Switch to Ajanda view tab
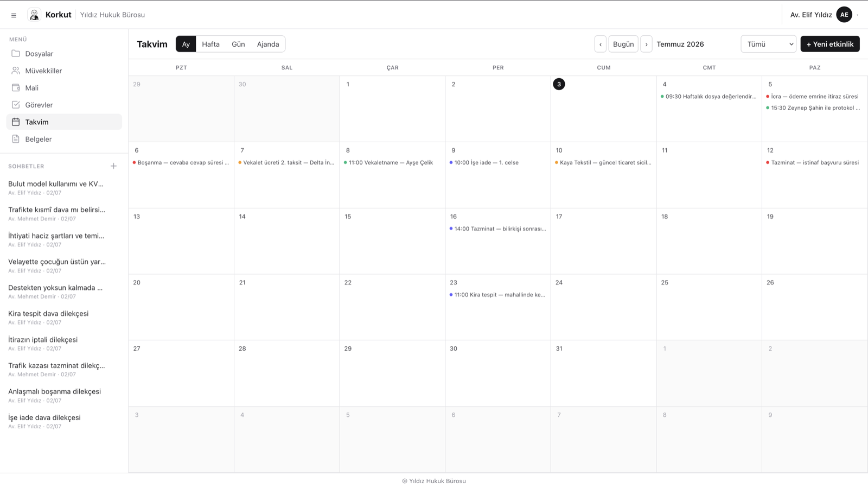This screenshot has height=488, width=868. (268, 44)
